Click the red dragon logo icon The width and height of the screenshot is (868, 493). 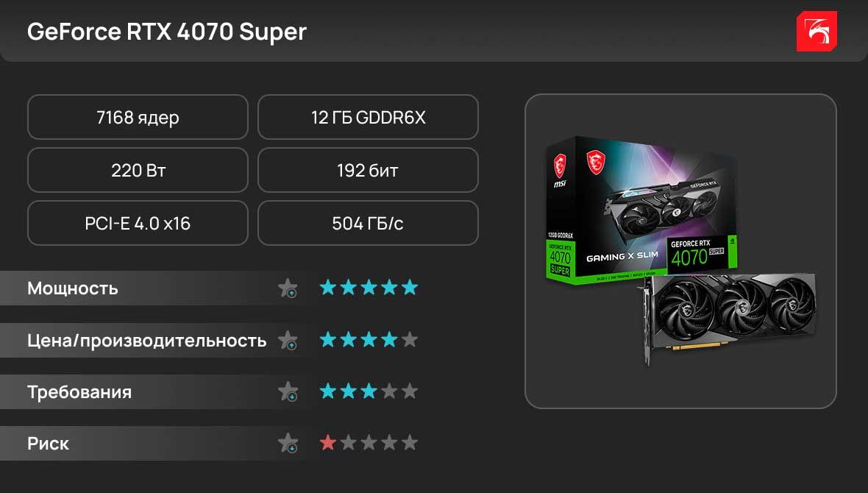pyautogui.click(x=817, y=32)
